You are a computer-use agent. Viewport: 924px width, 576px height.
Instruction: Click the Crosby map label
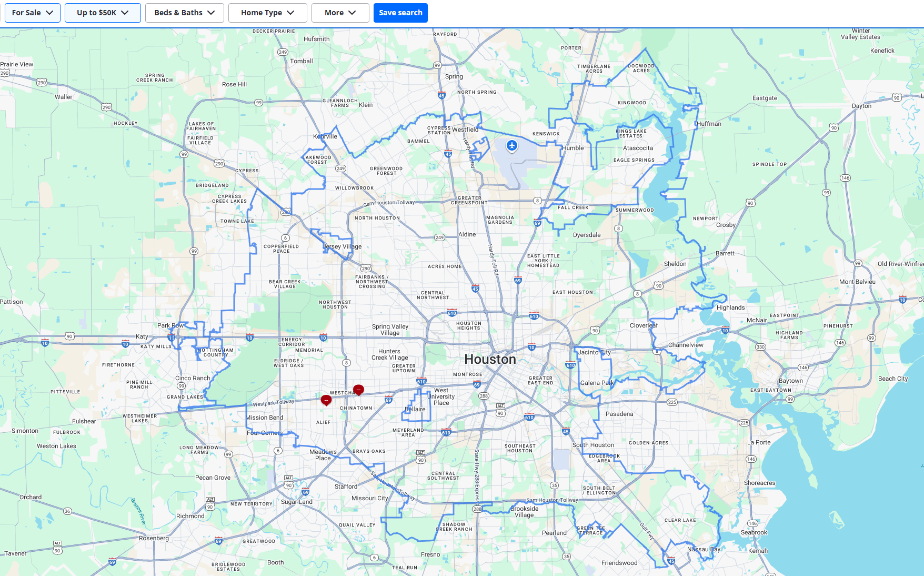(x=726, y=225)
